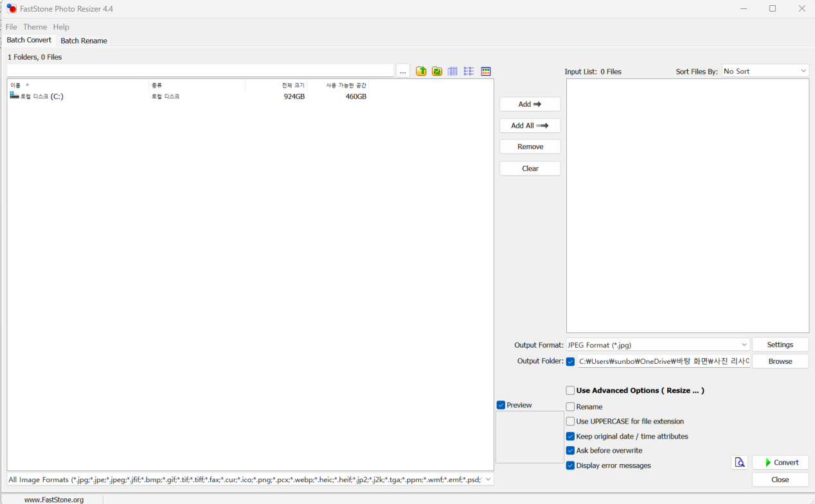Open the browse path ellipsis button
This screenshot has width=815, height=504.
pyautogui.click(x=403, y=71)
